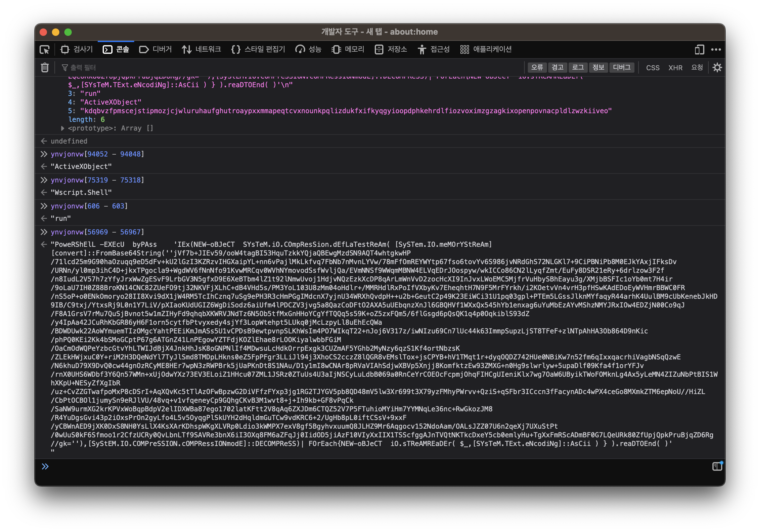Screen dimensions: 760x532
Task: Click the element picker icon
Action: tap(45, 50)
